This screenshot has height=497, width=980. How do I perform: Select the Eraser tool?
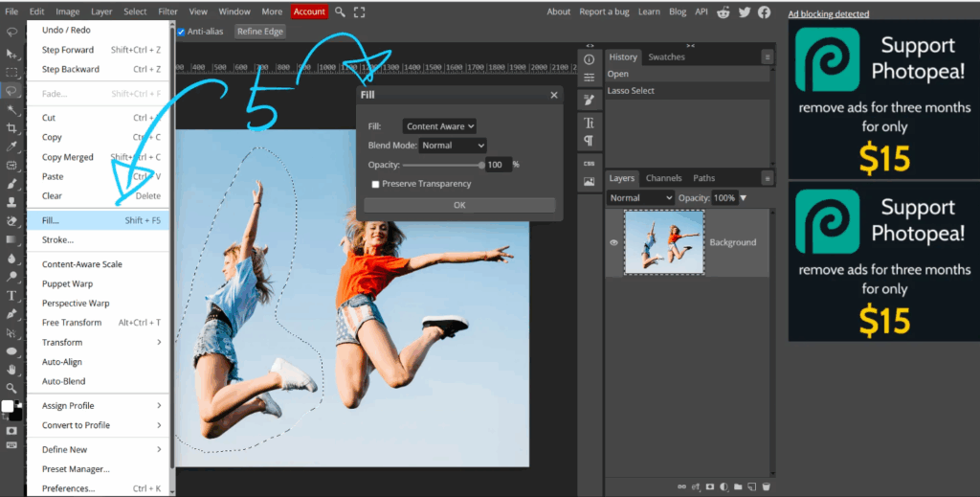pyautogui.click(x=11, y=221)
